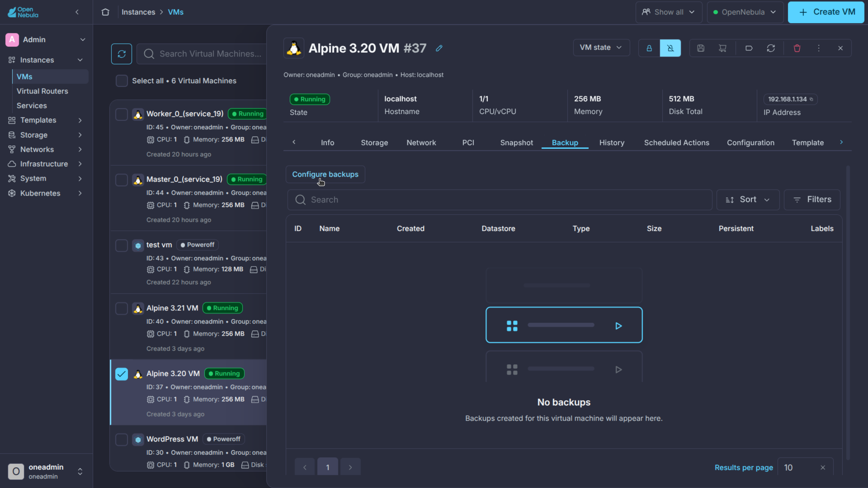
Task: Edit the Alpine 3.20 VM name
Action: point(439,48)
